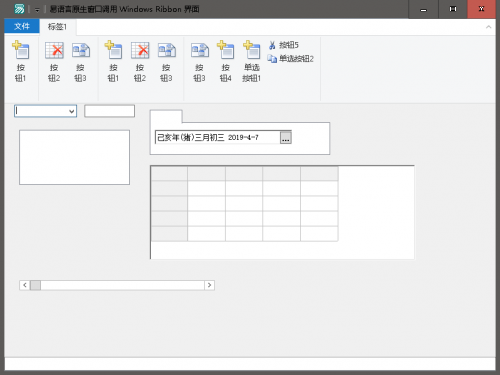Click the horizontal scrollbar left arrow

click(x=25, y=285)
